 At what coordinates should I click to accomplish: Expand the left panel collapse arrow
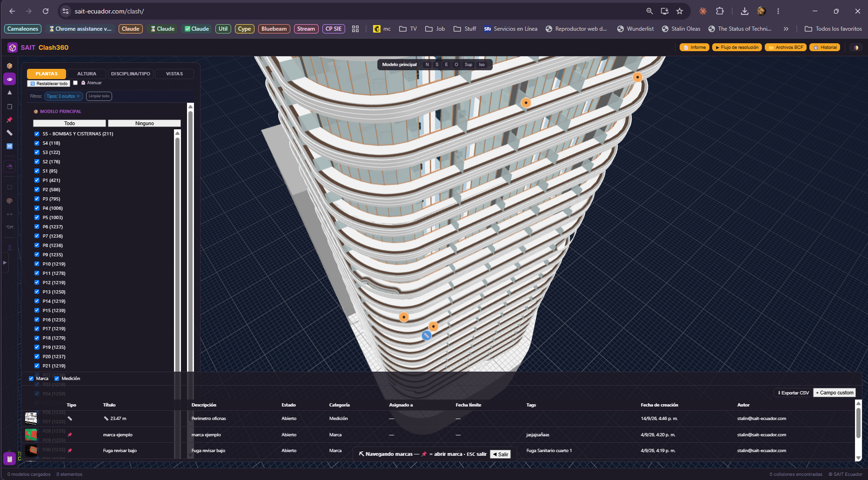click(5, 263)
